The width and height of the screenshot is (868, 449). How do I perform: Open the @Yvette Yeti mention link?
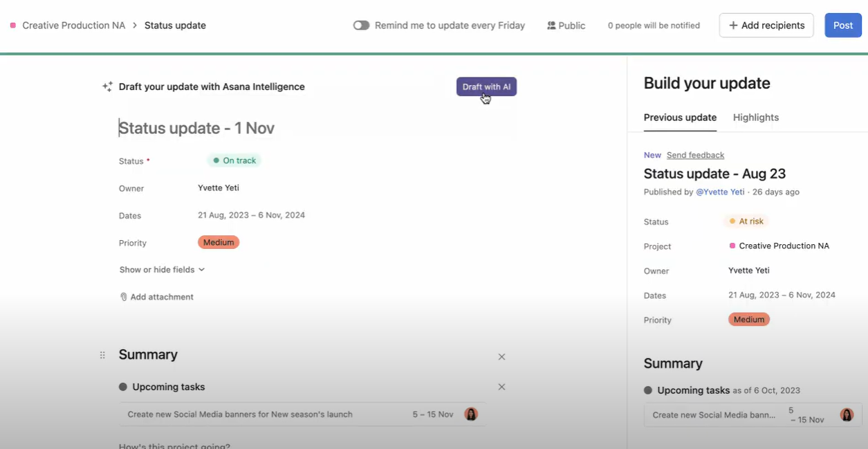720,192
